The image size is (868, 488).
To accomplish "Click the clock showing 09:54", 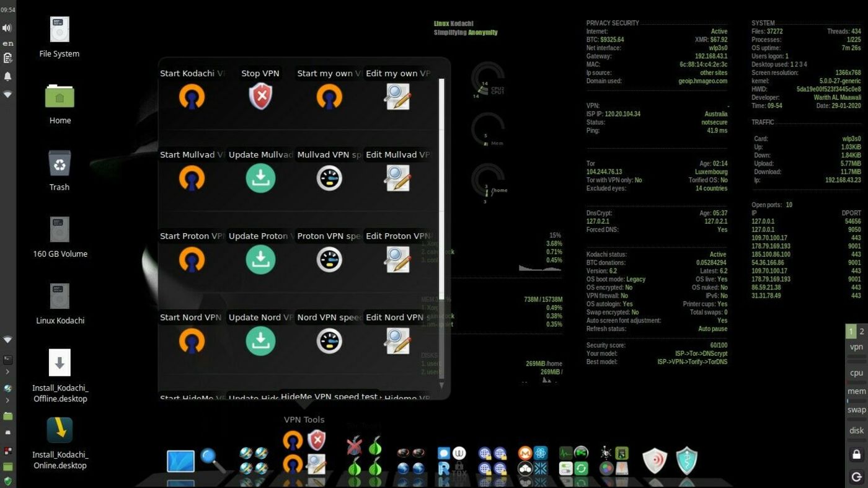I will tap(7, 10).
